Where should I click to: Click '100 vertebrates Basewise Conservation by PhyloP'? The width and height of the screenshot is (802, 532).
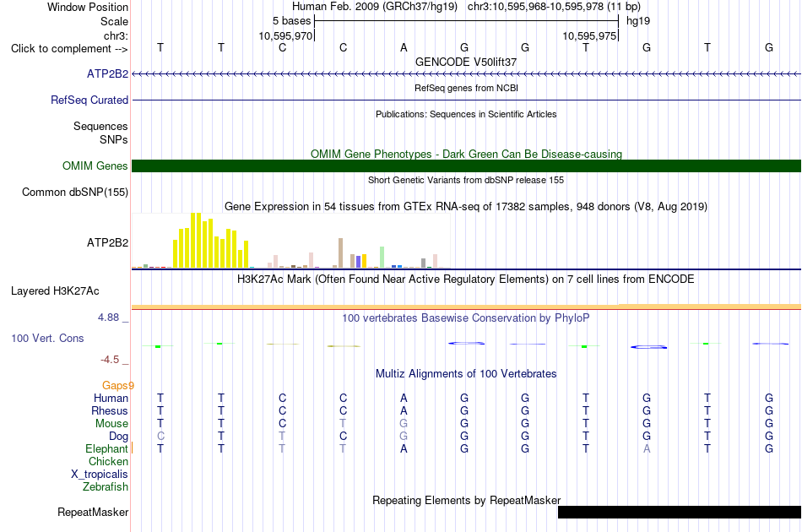pos(466,318)
